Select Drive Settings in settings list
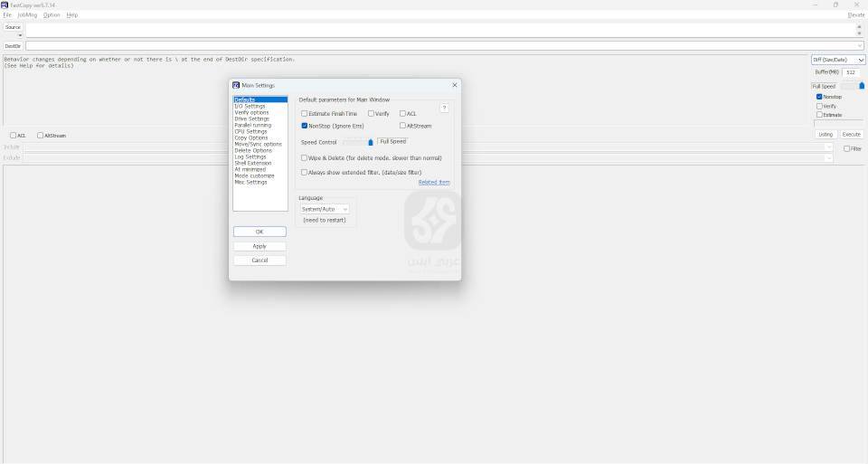The height and width of the screenshot is (464, 868). coord(260,119)
